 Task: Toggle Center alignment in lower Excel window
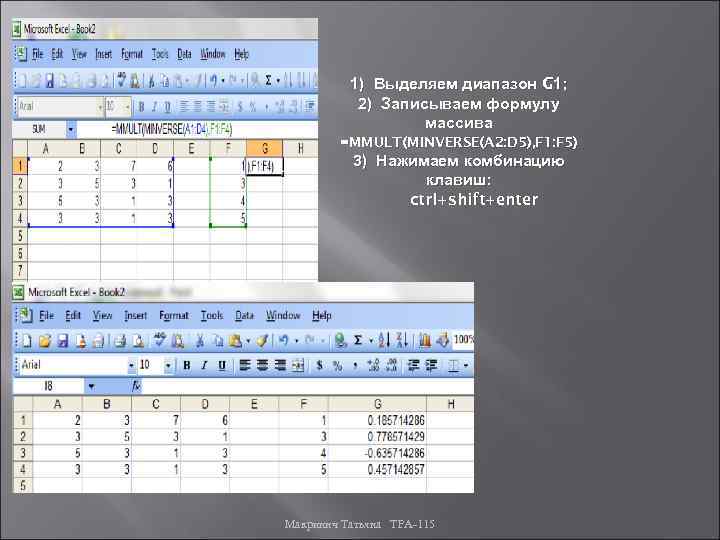click(x=263, y=366)
